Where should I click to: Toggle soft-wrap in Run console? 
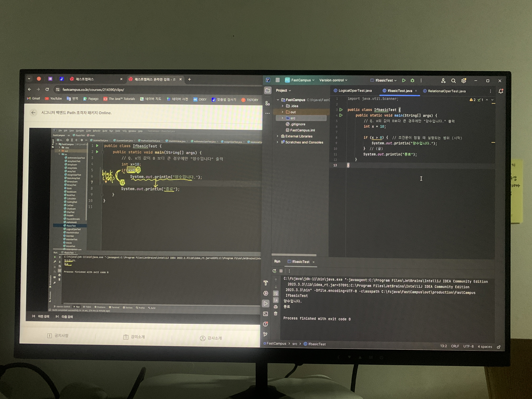pyautogui.click(x=276, y=293)
